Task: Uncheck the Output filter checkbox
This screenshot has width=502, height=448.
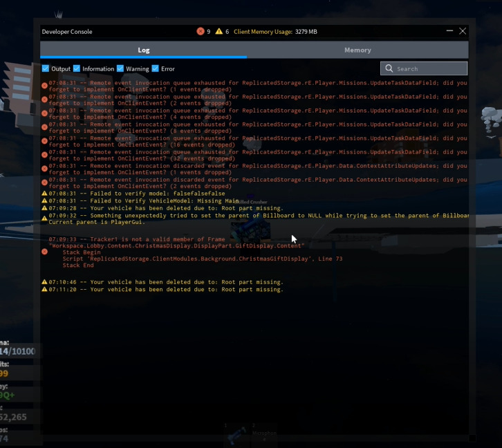Action: [x=46, y=68]
